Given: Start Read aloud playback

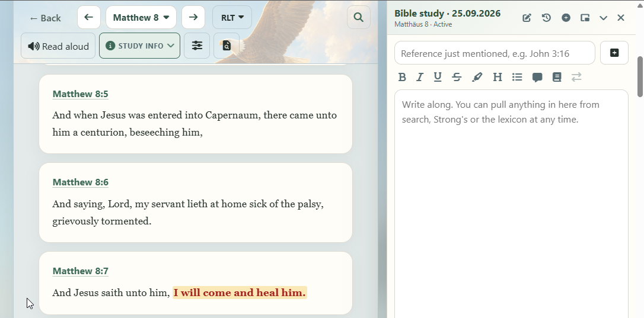Looking at the screenshot, I should 58,46.
